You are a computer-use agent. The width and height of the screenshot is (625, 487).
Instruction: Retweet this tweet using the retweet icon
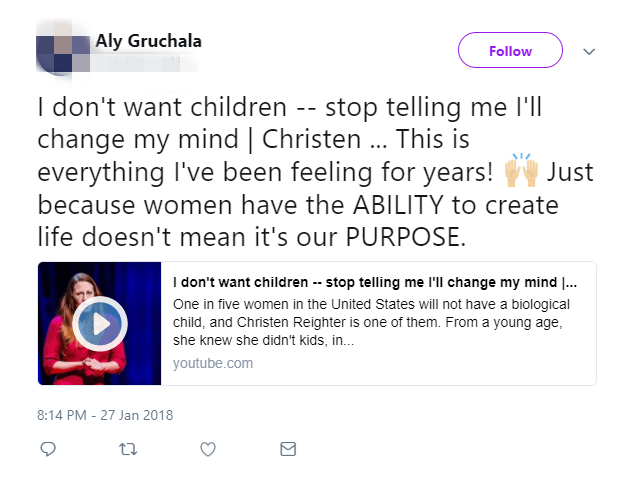coord(127,450)
